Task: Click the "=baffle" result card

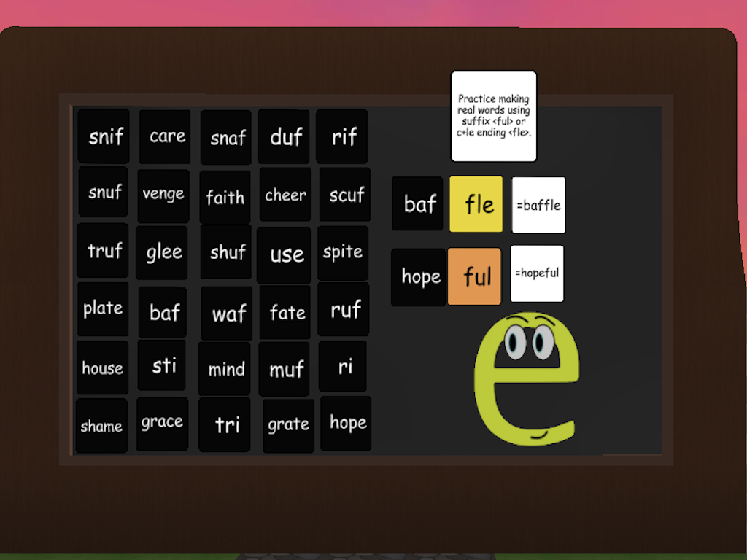Action: pos(538,205)
